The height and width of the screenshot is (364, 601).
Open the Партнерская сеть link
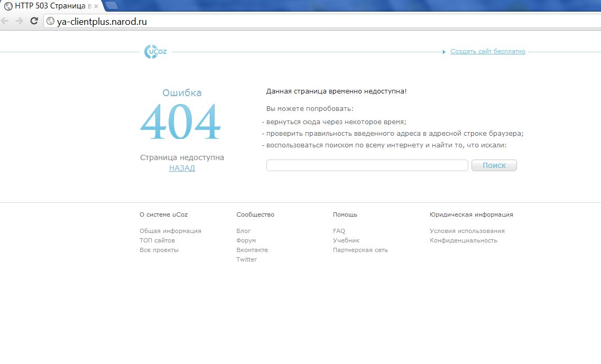coord(360,250)
